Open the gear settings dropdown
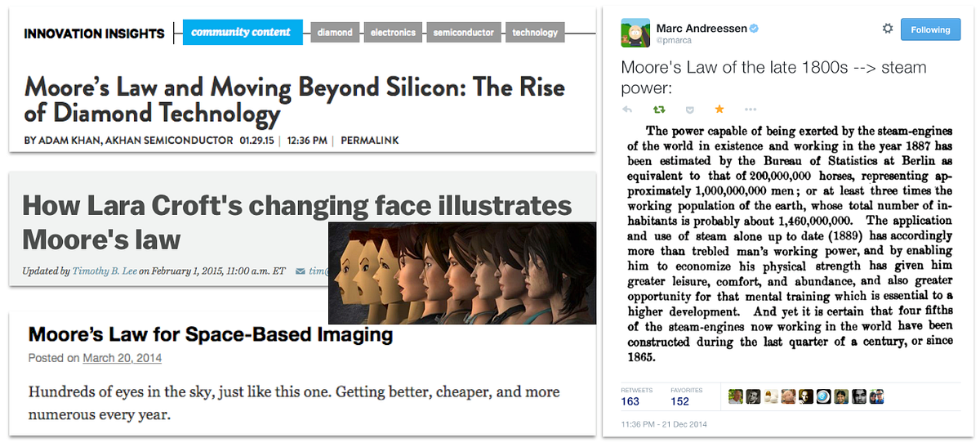 [x=888, y=29]
